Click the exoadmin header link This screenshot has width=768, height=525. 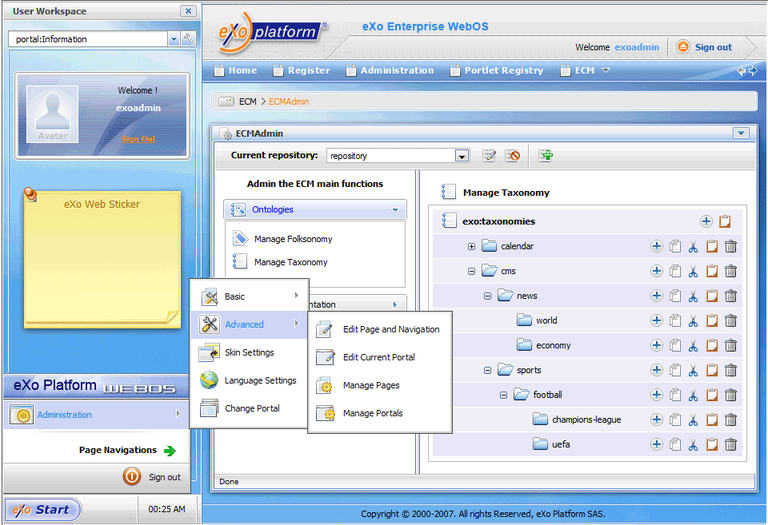[637, 47]
